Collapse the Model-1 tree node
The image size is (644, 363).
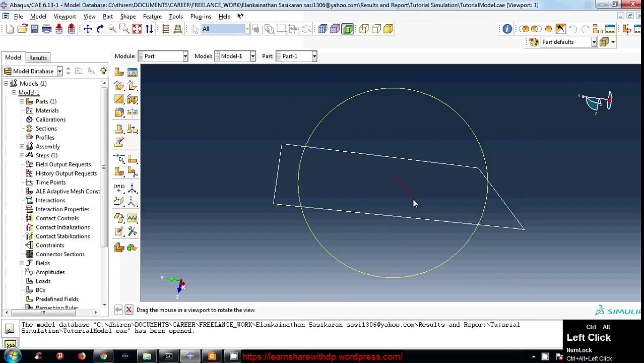[14, 93]
